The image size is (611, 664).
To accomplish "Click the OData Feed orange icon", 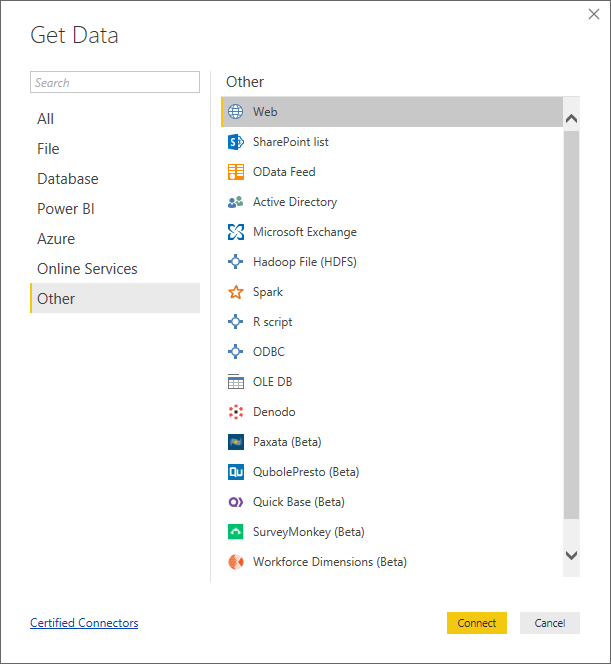I will click(x=236, y=172).
